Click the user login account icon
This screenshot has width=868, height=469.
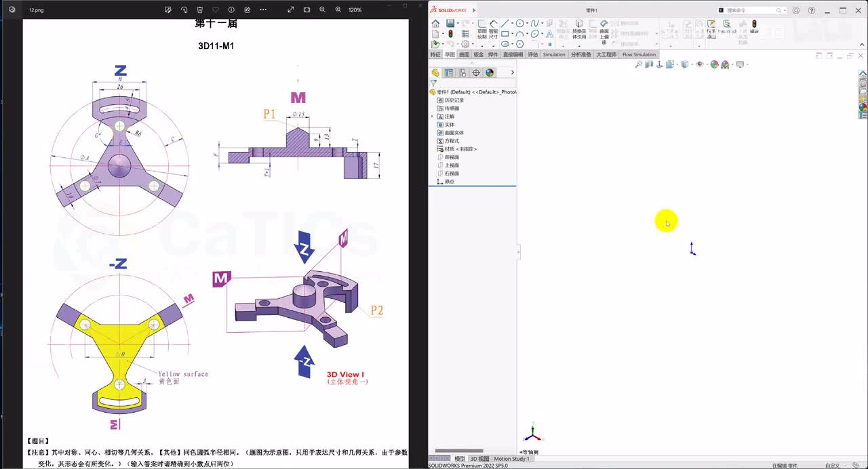point(795,11)
